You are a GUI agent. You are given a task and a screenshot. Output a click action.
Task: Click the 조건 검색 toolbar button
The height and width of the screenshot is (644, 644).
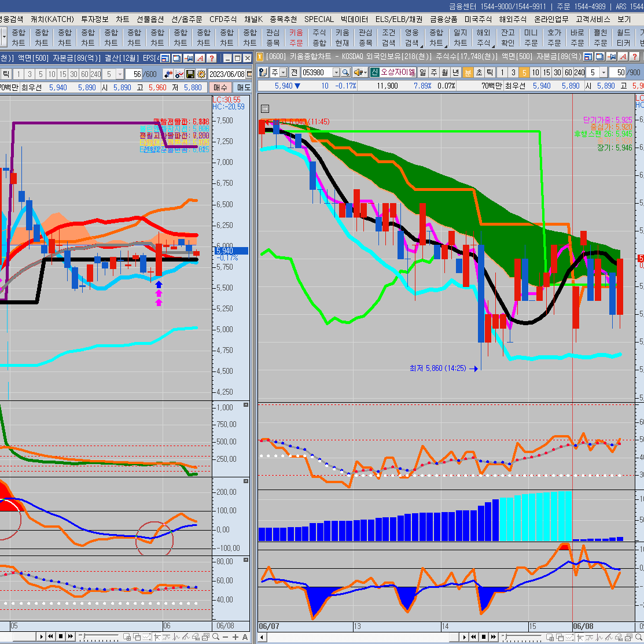point(388,38)
